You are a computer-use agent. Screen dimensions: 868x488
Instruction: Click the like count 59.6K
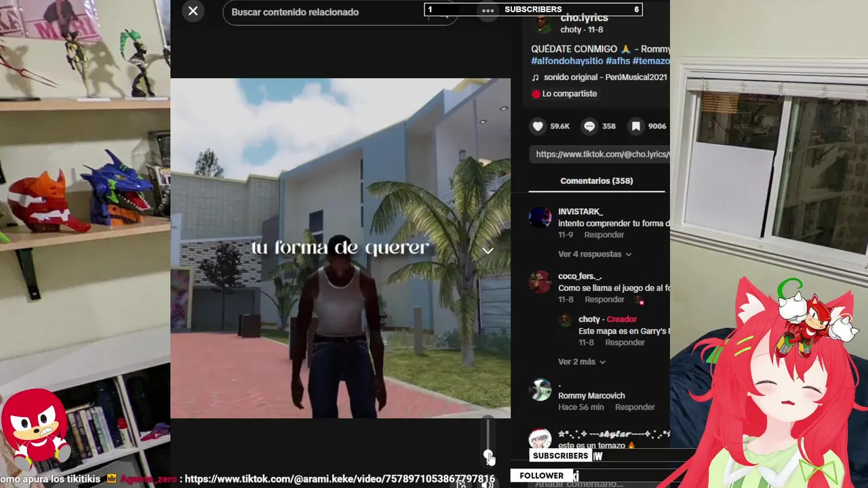tap(560, 126)
